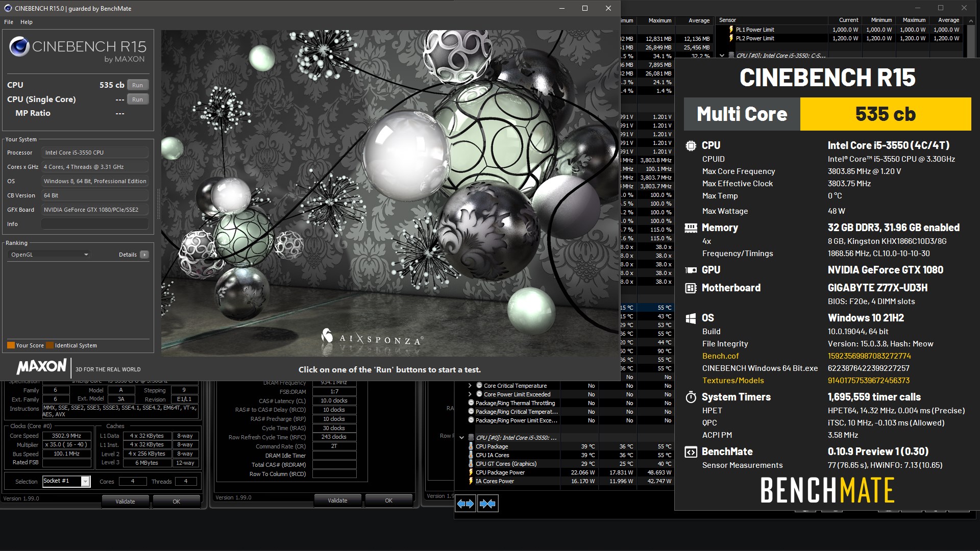The image size is (980, 551).
Task: Click thermometer icon beside CPU GT Cores
Action: pyautogui.click(x=471, y=464)
